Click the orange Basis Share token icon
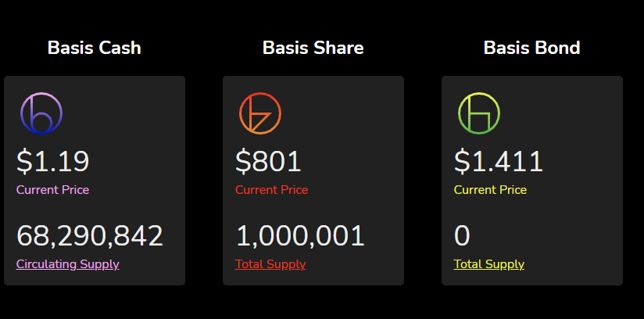644x319 pixels. coord(260,113)
